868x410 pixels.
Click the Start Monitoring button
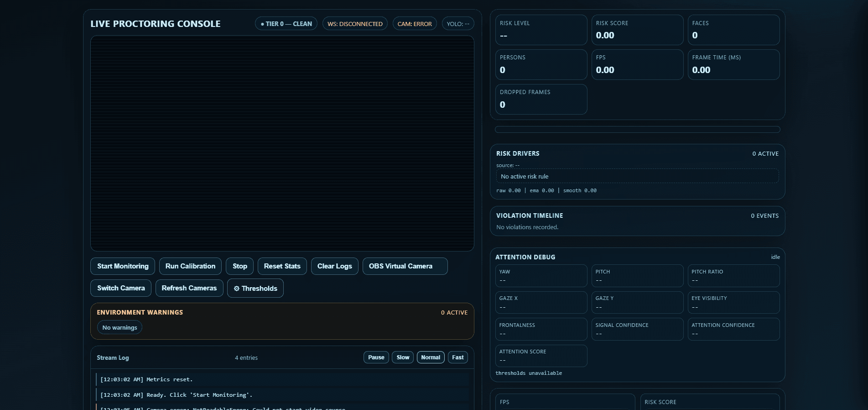coord(123,266)
